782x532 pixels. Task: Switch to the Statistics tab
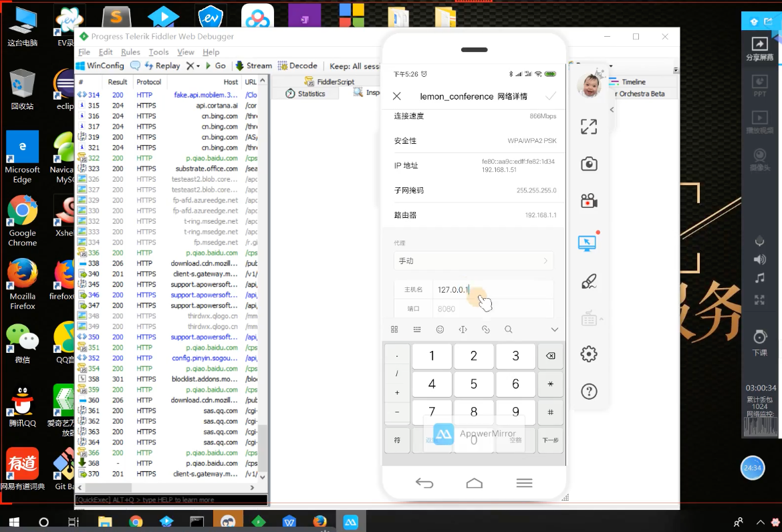[310, 94]
